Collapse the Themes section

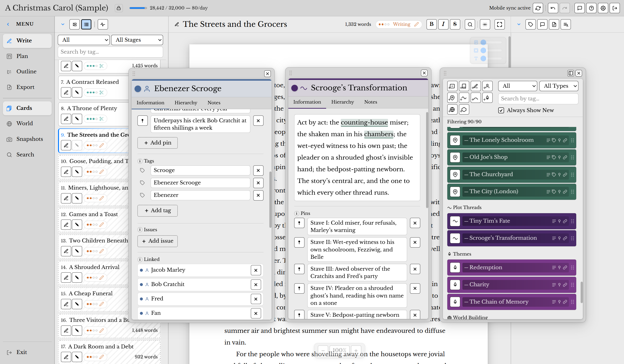click(x=459, y=254)
